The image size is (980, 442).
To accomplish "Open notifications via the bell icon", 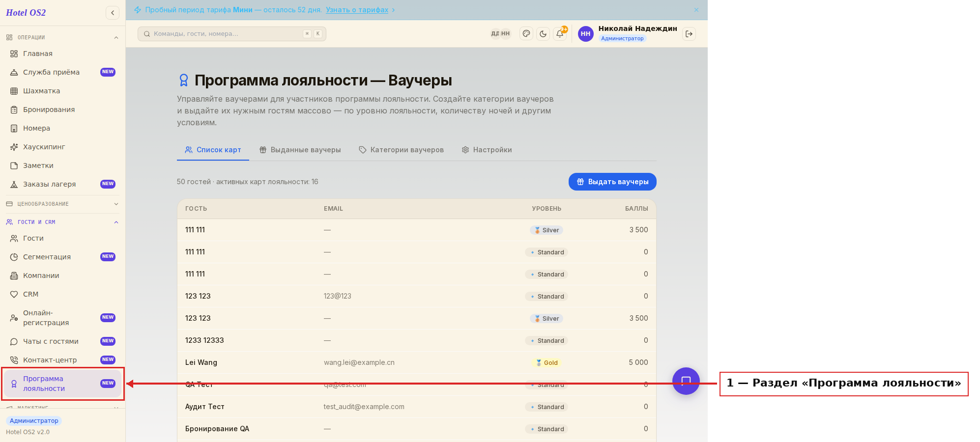I will [560, 34].
